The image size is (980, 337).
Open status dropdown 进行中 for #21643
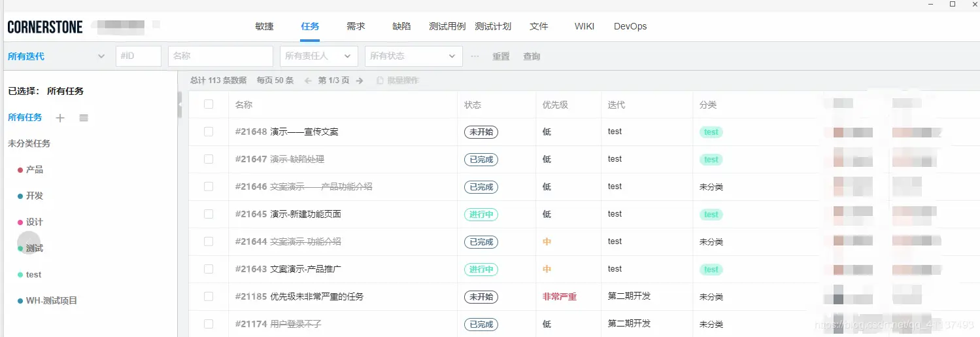click(481, 269)
